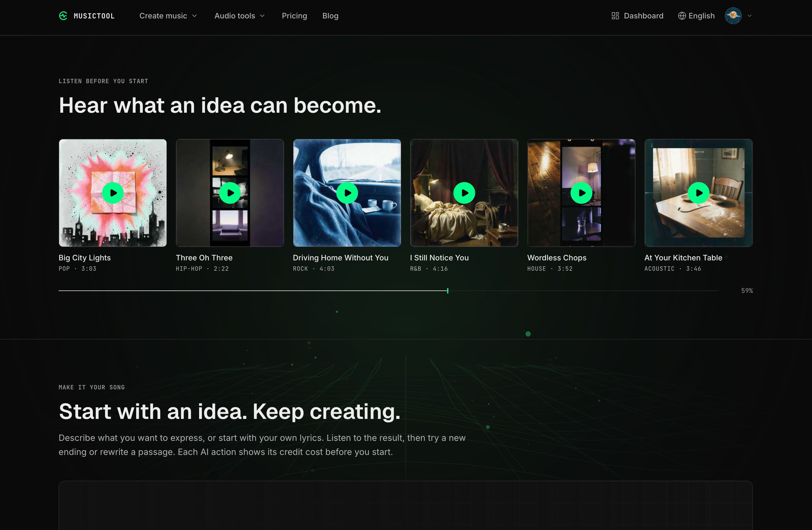Image resolution: width=812 pixels, height=530 pixels.
Task: Play the I Still Notice You track
Action: click(x=464, y=193)
